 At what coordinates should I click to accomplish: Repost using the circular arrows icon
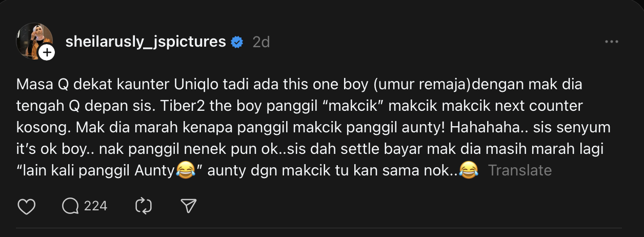coord(144,206)
